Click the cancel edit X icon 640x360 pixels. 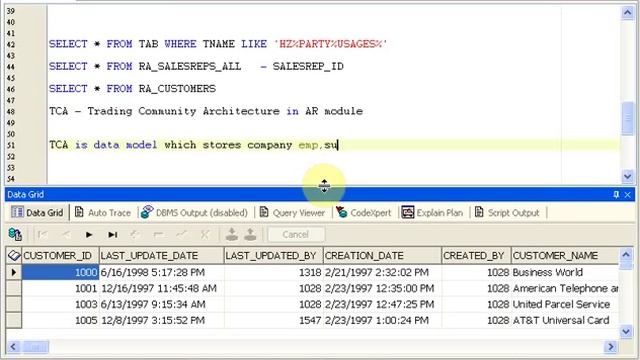204,234
